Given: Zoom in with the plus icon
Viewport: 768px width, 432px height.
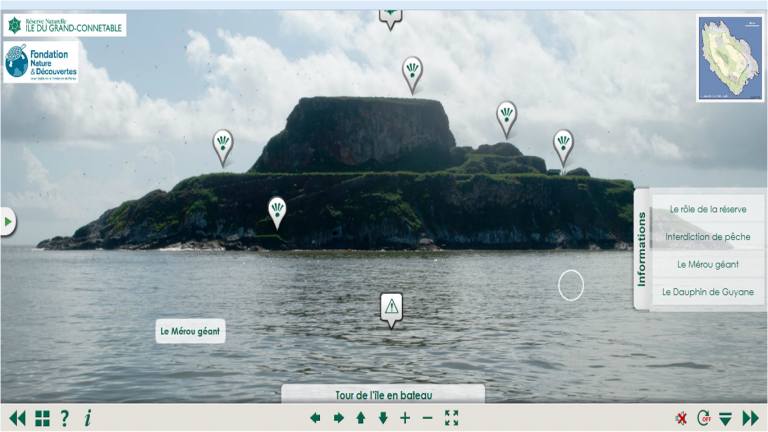Looking at the screenshot, I should (x=405, y=418).
